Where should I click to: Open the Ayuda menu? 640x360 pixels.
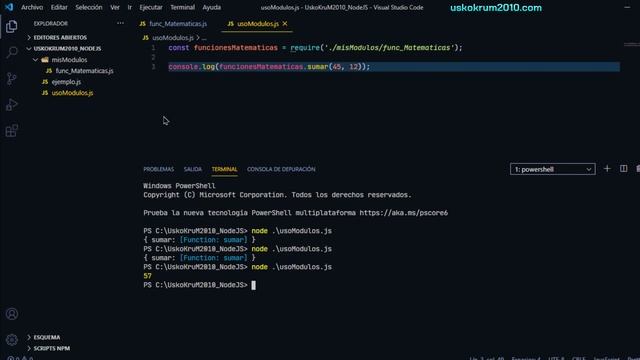coord(211,7)
